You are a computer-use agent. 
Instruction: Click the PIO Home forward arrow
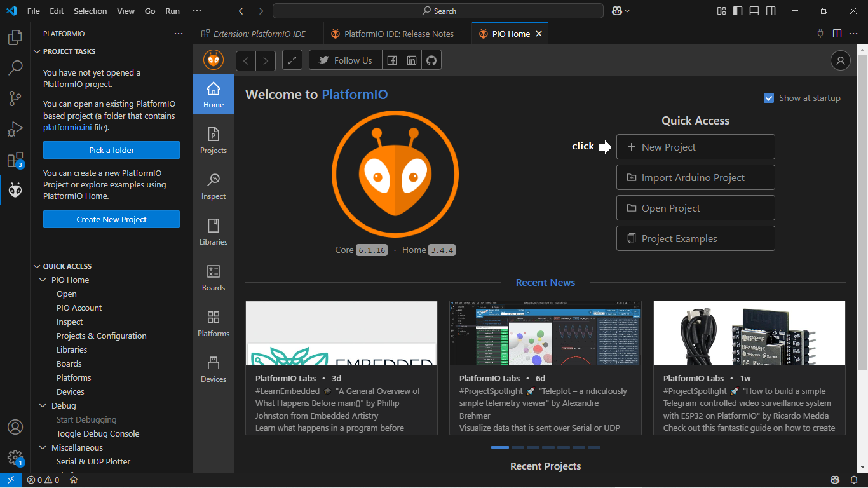click(266, 60)
